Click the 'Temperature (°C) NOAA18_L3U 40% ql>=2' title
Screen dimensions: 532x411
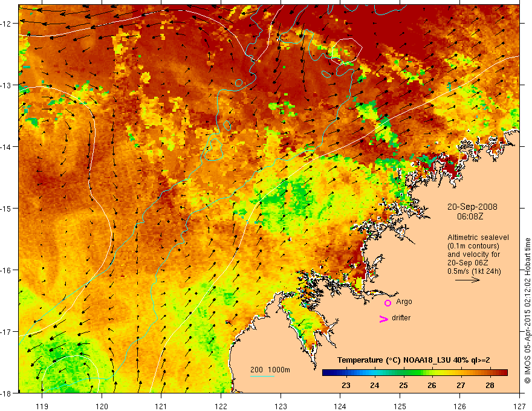(414, 360)
